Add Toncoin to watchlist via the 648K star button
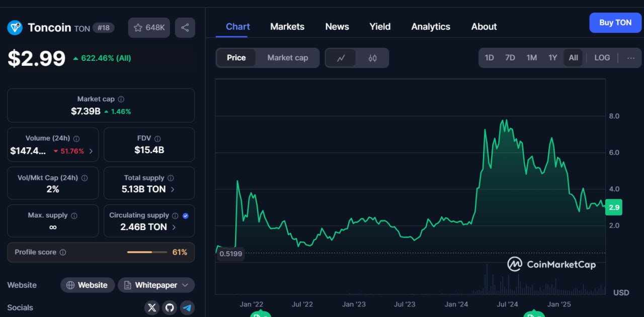Image resolution: width=644 pixels, height=317 pixels. point(149,28)
